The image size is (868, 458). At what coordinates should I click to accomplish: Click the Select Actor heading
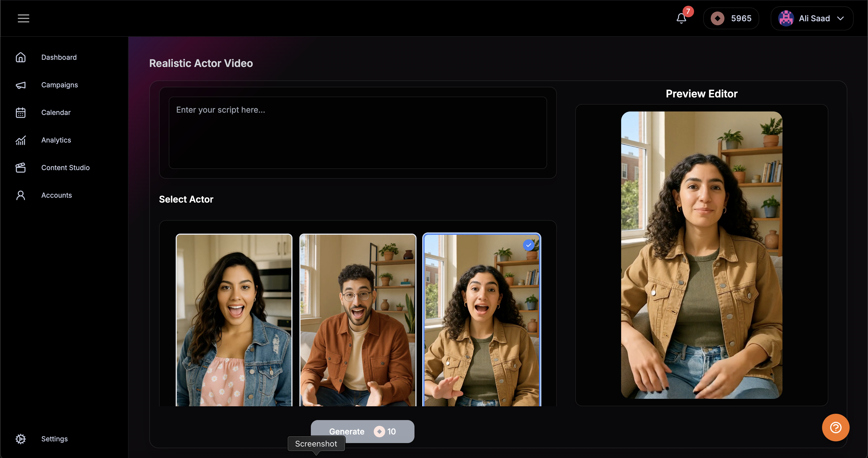(x=186, y=199)
